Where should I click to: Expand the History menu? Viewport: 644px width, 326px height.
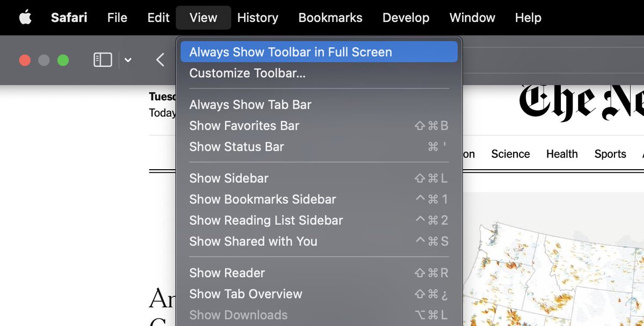(258, 17)
